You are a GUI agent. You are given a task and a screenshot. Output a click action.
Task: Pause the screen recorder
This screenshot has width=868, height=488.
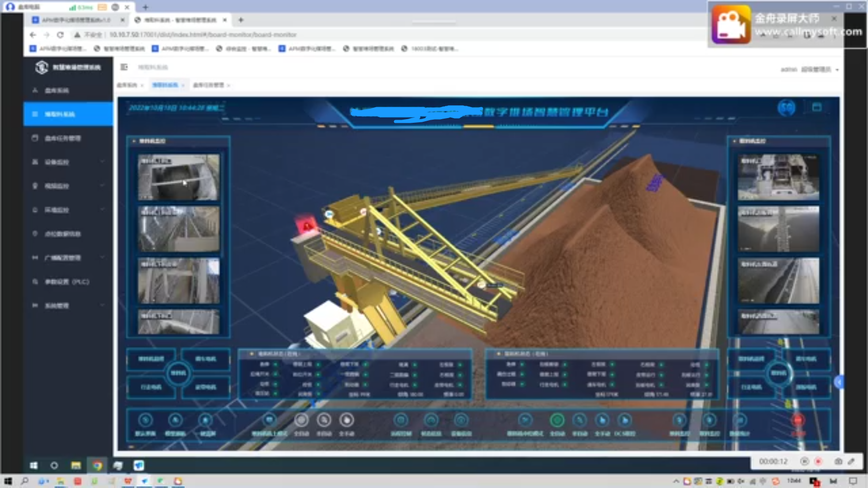click(804, 461)
